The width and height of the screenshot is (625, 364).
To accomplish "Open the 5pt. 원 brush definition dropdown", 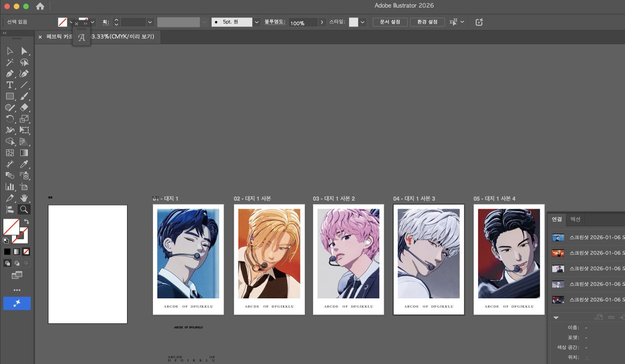I will [256, 22].
